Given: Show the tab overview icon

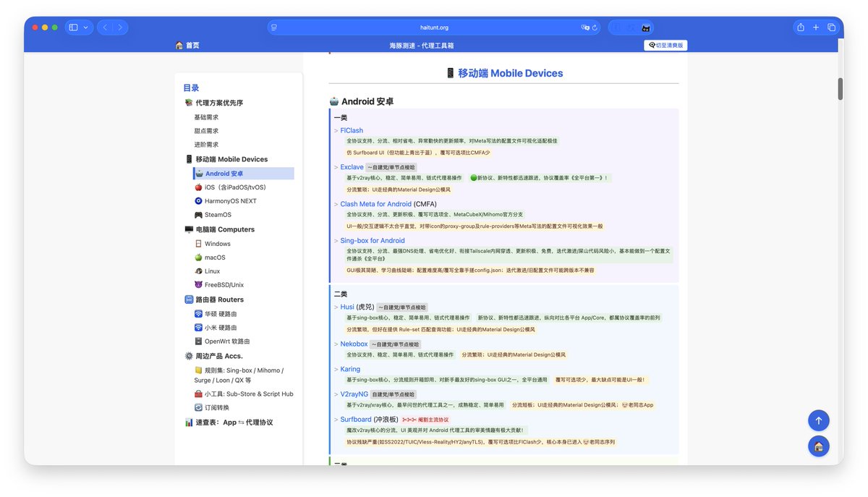Looking at the screenshot, I should tap(832, 27).
